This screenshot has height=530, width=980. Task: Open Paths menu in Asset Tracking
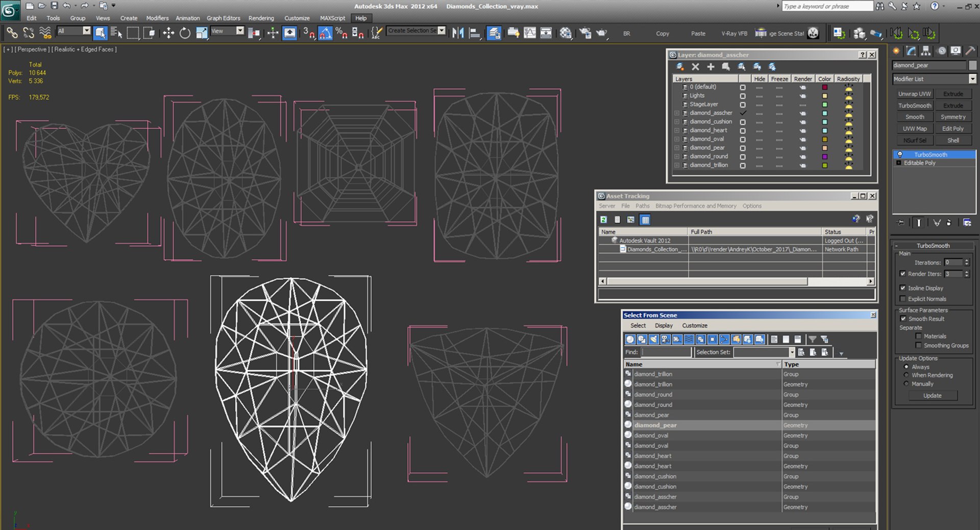[x=642, y=206]
